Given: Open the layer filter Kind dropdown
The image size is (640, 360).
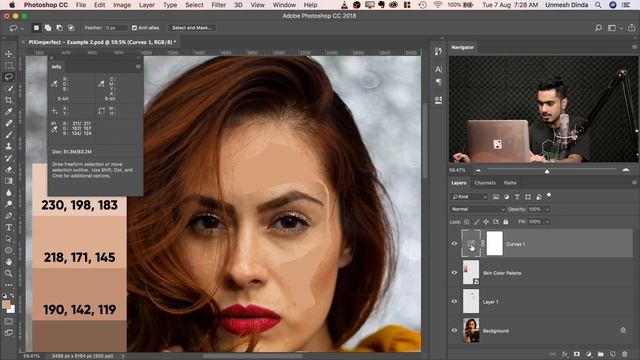Looking at the screenshot, I should (x=469, y=197).
